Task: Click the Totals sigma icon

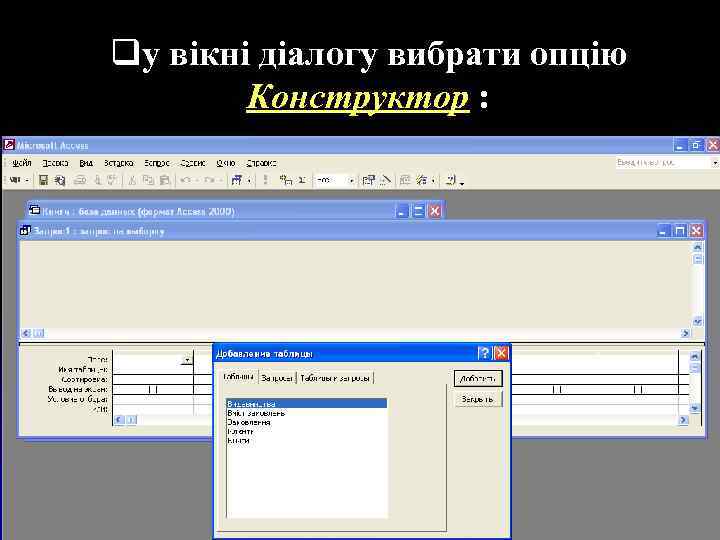Action: [x=302, y=180]
